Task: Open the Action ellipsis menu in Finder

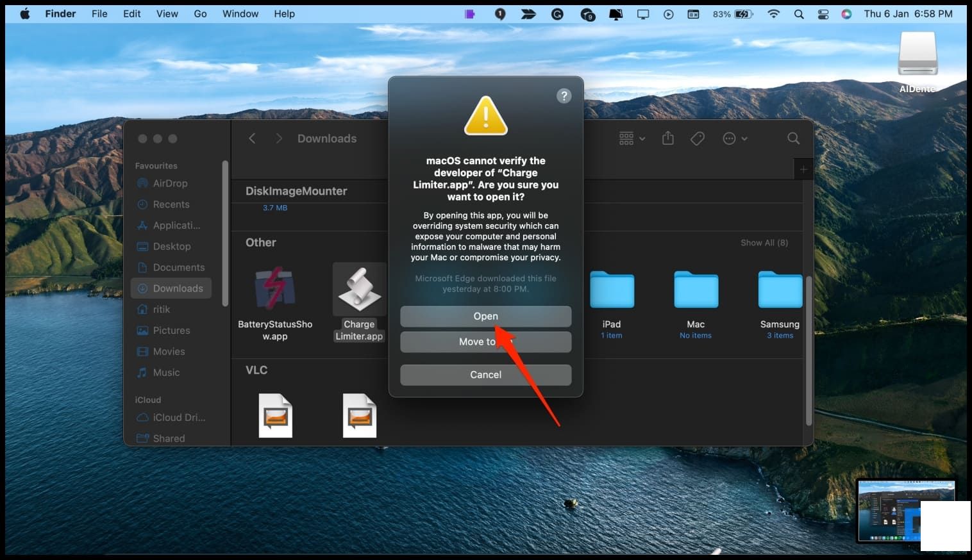Action: [x=735, y=138]
